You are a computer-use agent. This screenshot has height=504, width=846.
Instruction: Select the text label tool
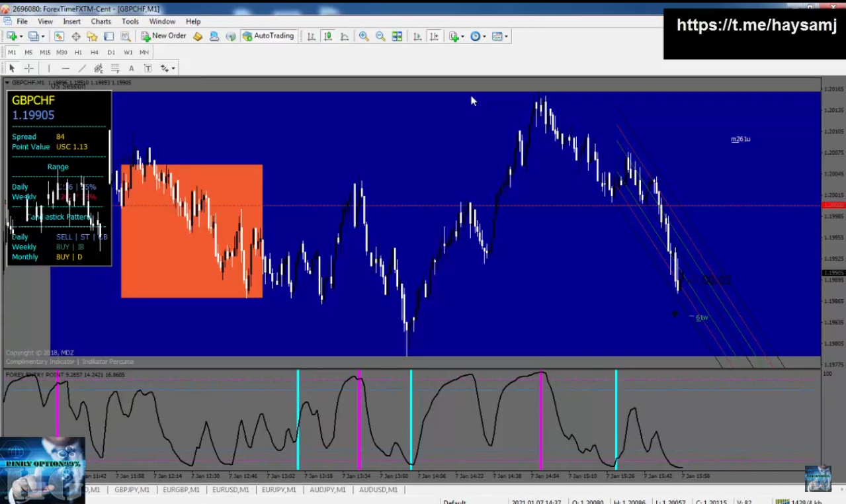tap(131, 68)
